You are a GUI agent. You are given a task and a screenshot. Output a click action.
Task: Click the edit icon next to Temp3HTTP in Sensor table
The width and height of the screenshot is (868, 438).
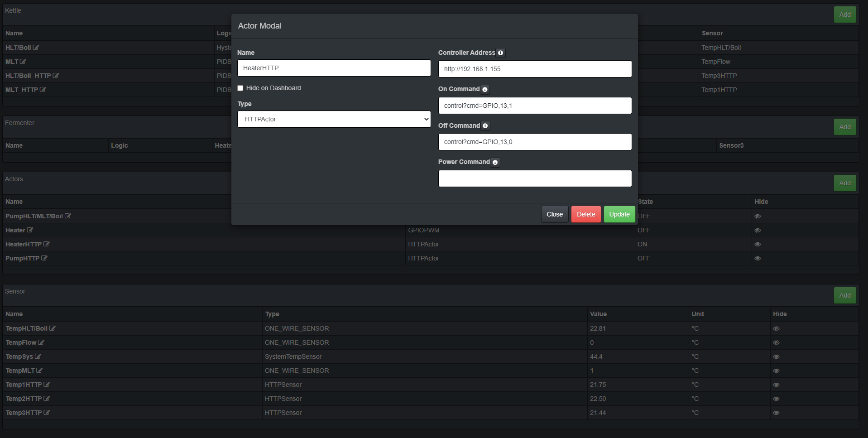click(x=47, y=413)
